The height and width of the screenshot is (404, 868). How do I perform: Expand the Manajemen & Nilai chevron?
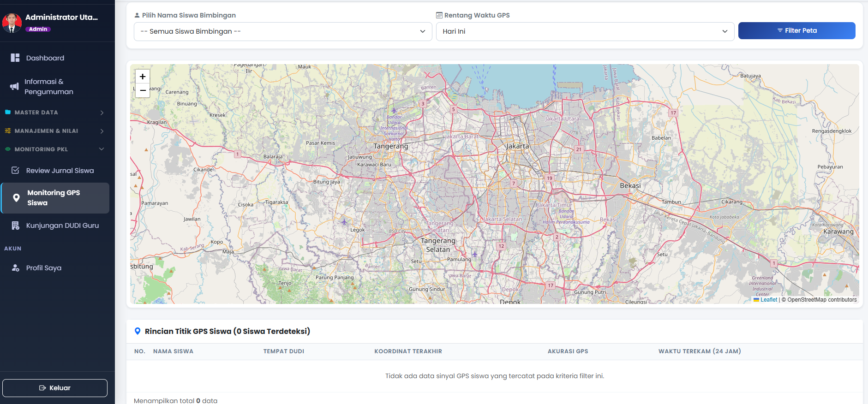click(x=102, y=131)
